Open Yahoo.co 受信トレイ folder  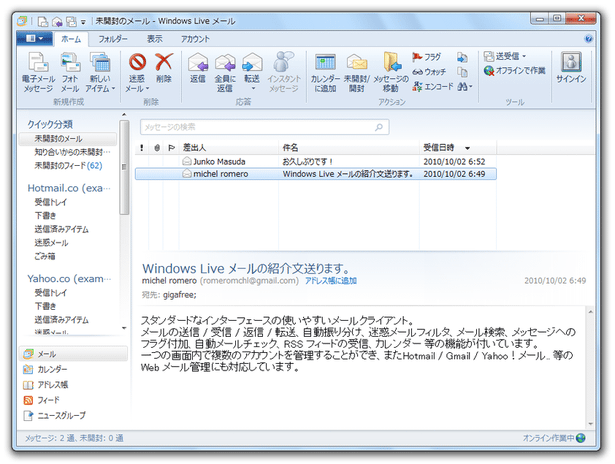51,293
